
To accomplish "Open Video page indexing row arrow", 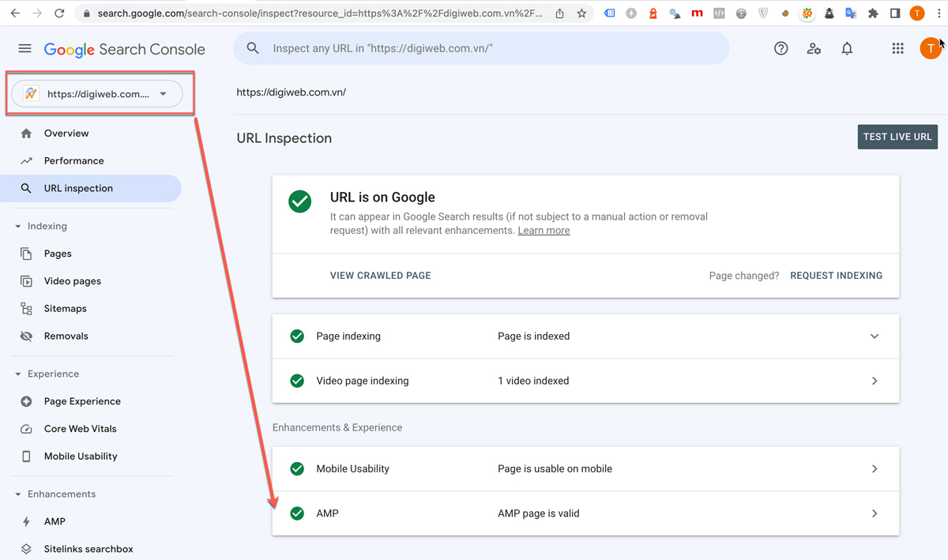I will [875, 381].
